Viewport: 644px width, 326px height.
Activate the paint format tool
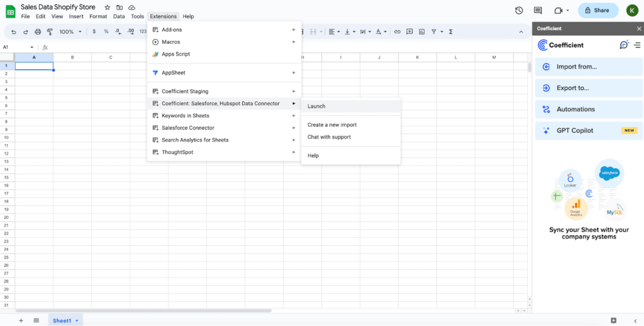(50, 31)
